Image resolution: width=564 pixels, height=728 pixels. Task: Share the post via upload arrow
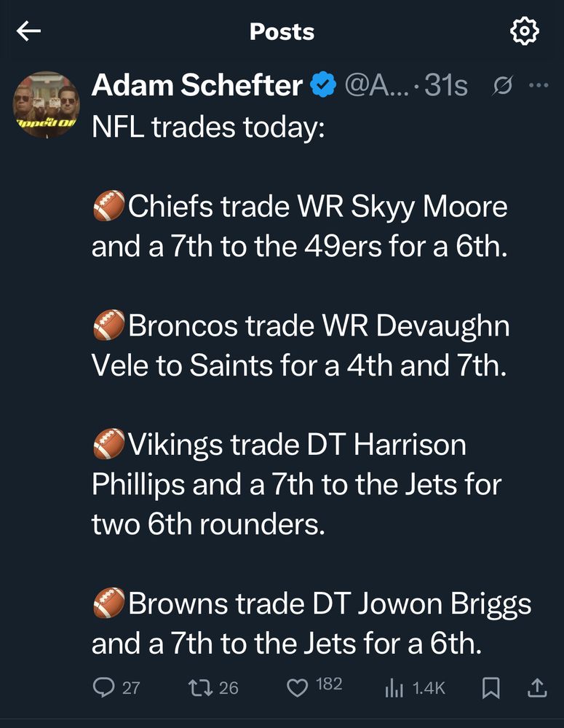(x=537, y=688)
